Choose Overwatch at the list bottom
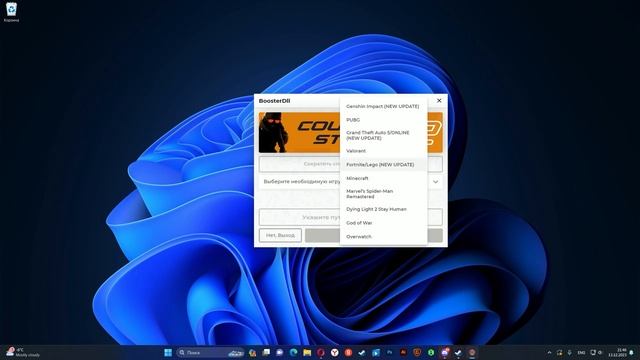The width and height of the screenshot is (640, 360). pos(383,237)
